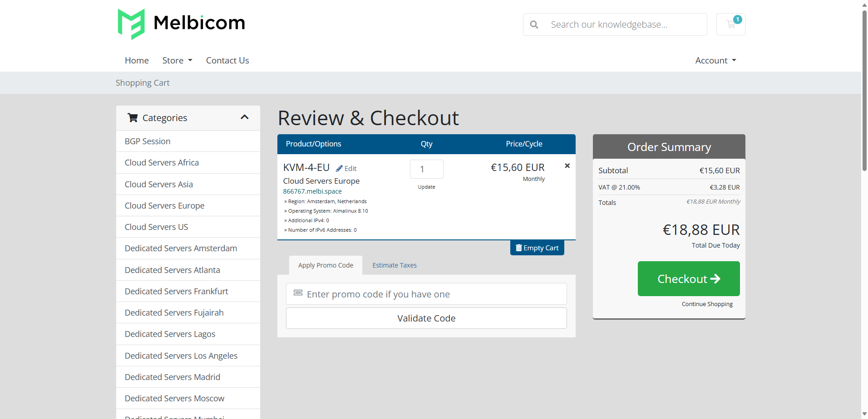Click the Checkout button
This screenshot has height=419, width=868.
(688, 278)
